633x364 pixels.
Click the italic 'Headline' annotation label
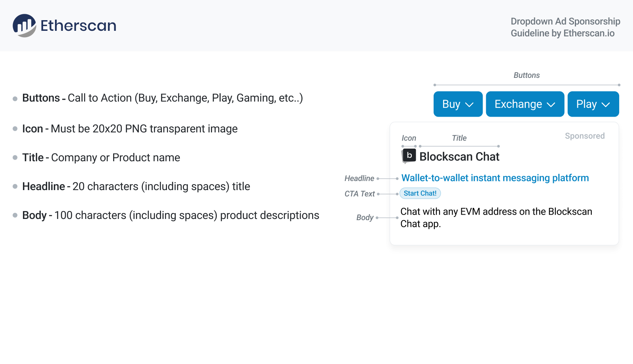[x=359, y=178]
